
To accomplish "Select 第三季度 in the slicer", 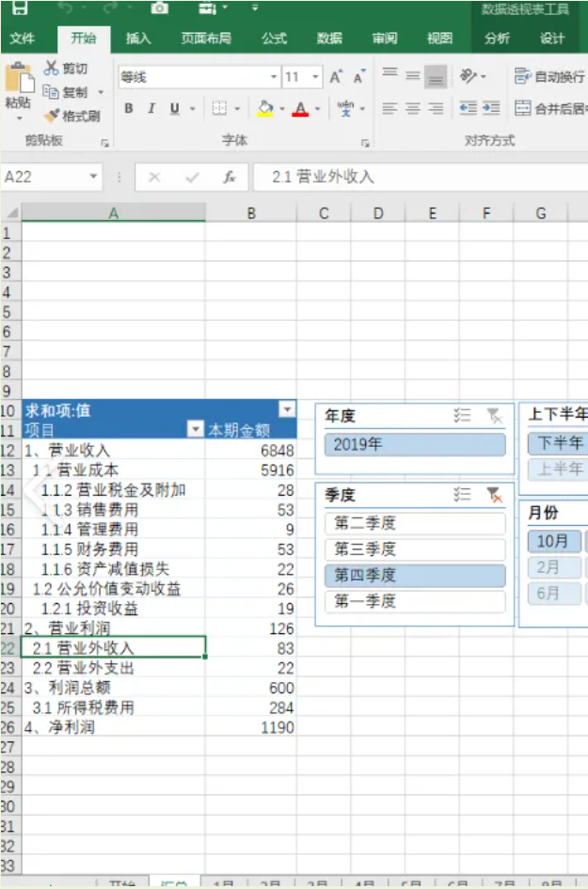I will point(415,548).
